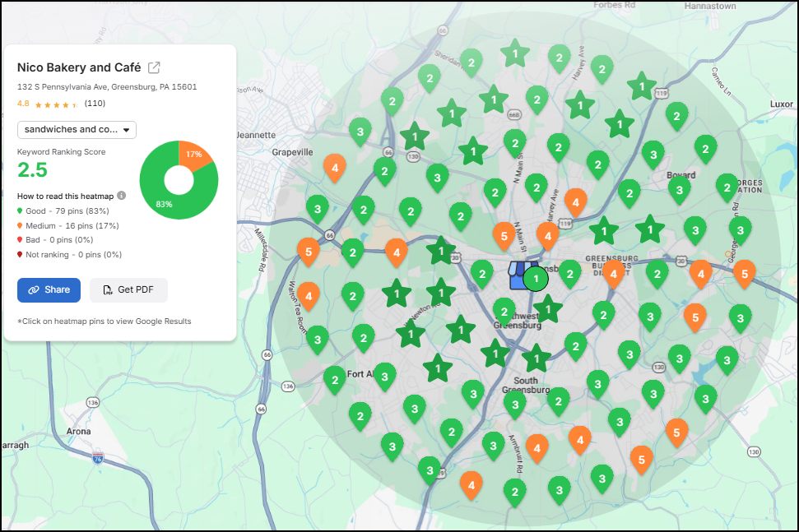Click "How to read this heatmap" text
The image size is (799, 532).
point(65,196)
